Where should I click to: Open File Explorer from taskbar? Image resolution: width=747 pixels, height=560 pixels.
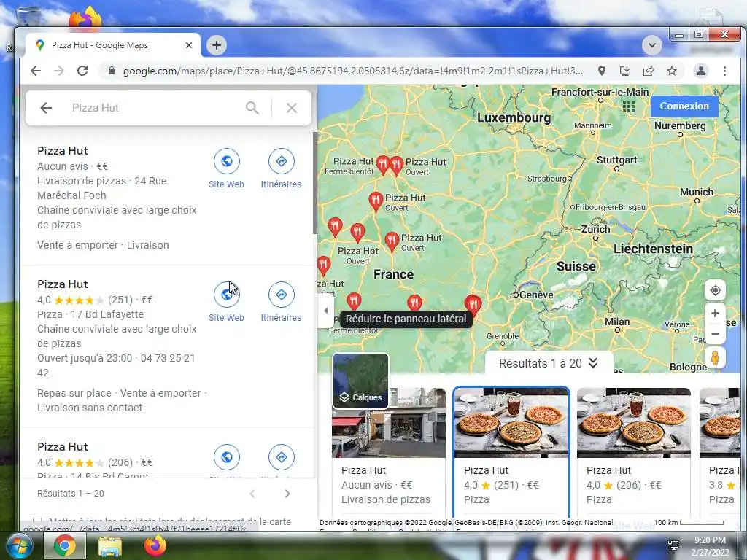pyautogui.click(x=110, y=545)
